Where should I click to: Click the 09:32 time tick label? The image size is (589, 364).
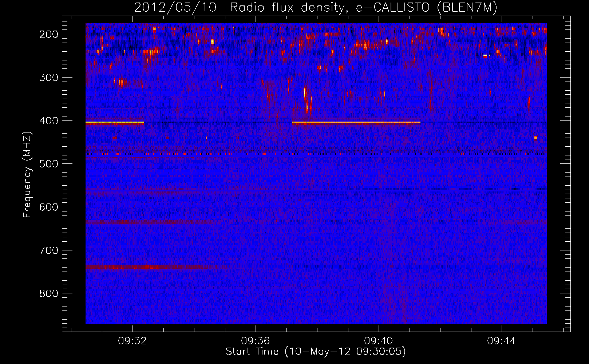[x=133, y=341]
